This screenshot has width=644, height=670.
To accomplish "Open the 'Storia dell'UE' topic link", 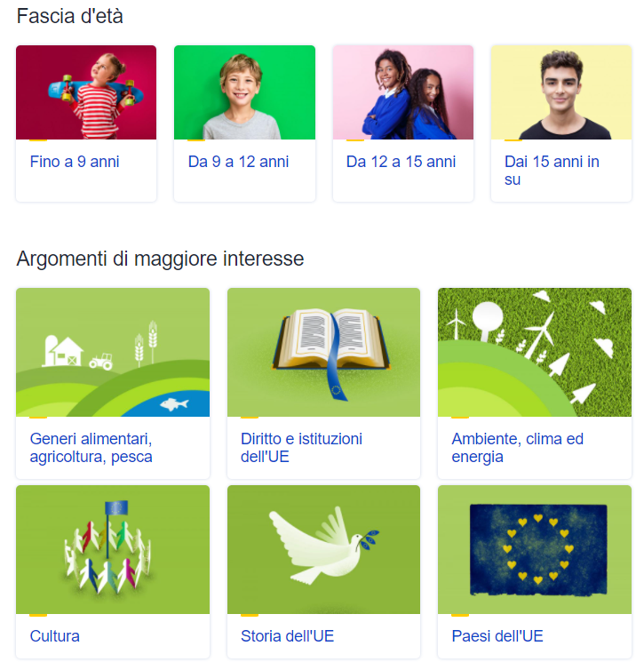I will 288,636.
